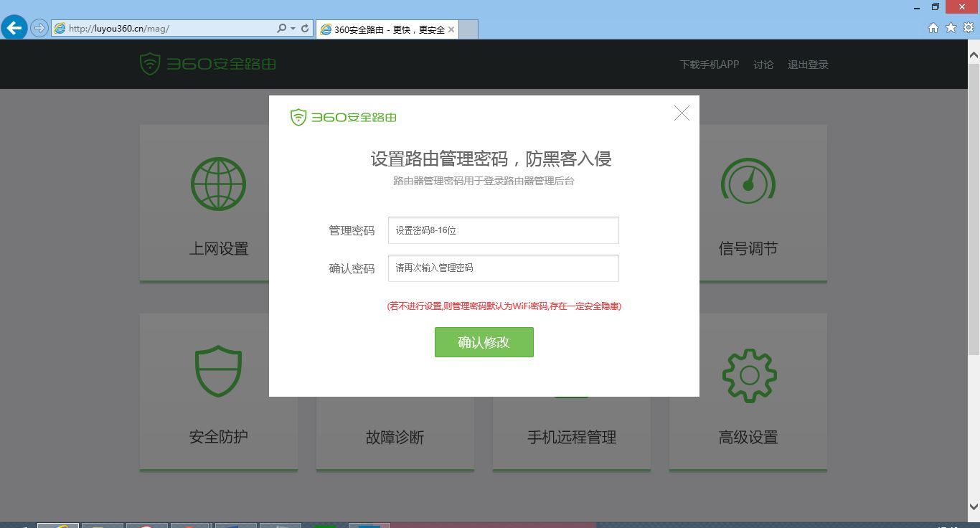
Task: Click the subtitle 路由器管理密码用于登录路由器管理后台
Action: coord(484,181)
